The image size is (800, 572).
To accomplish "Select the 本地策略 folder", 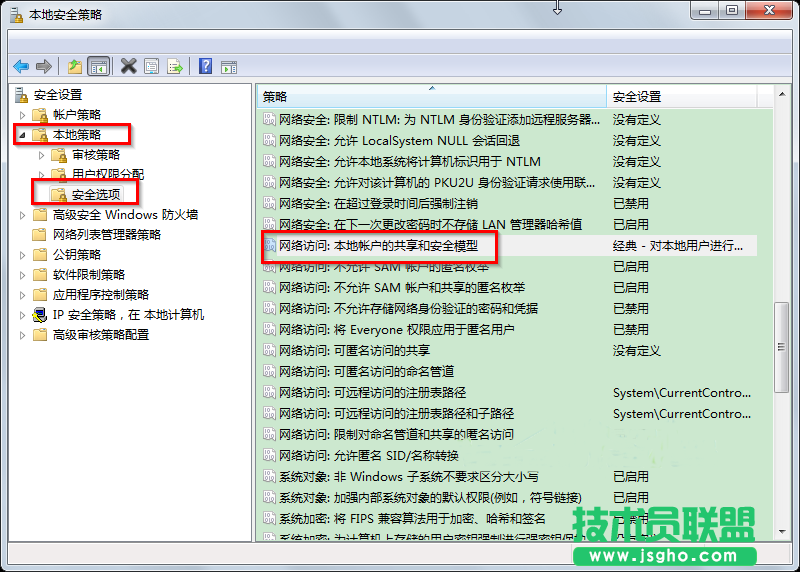I will pyautogui.click(x=77, y=135).
